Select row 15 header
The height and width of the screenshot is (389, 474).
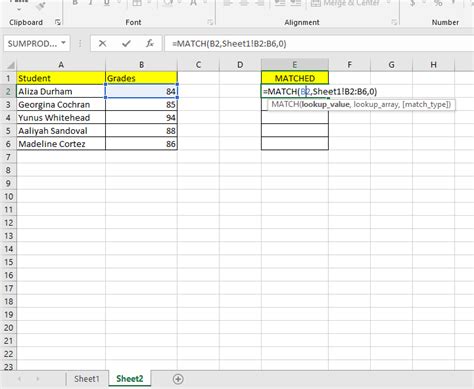8,262
